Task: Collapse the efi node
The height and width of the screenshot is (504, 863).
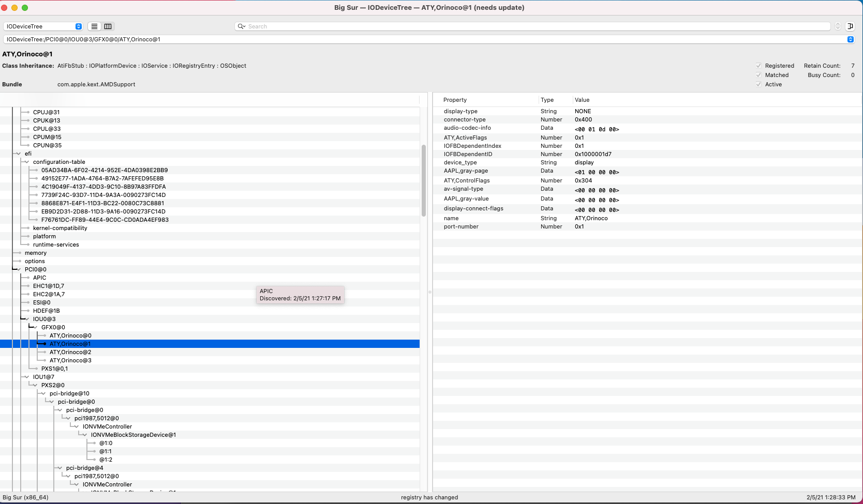Action: (19, 154)
